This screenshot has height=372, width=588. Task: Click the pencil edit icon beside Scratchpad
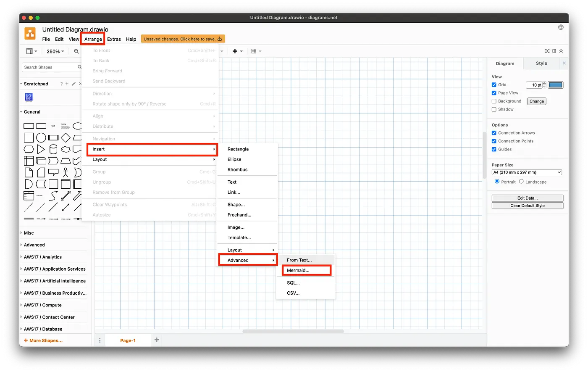pos(74,84)
